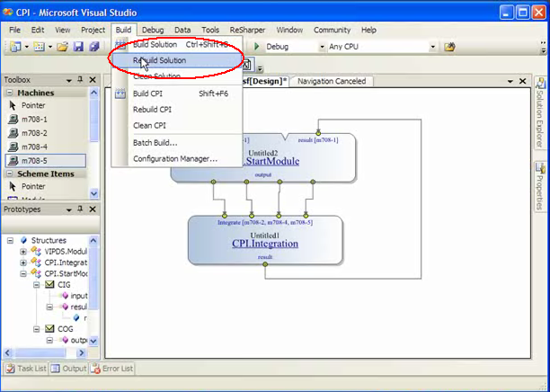Open the Project menu
The width and height of the screenshot is (550, 392).
click(93, 31)
